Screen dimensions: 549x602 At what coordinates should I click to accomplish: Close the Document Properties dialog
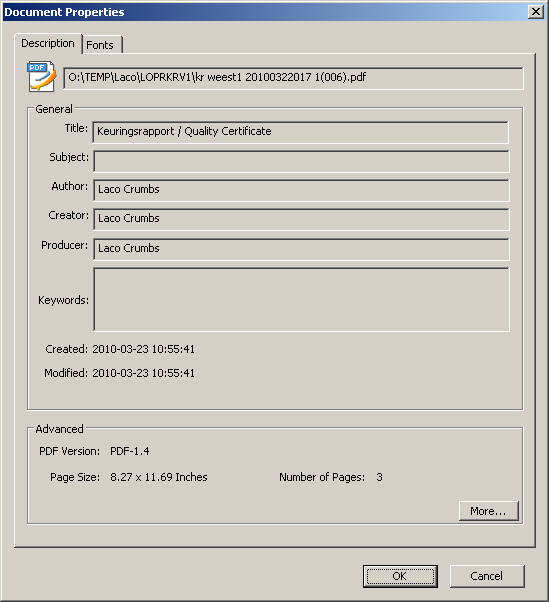(536, 12)
